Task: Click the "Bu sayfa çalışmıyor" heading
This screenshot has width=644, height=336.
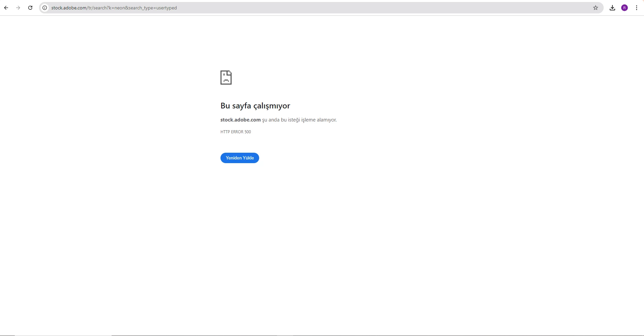Action: [255, 106]
